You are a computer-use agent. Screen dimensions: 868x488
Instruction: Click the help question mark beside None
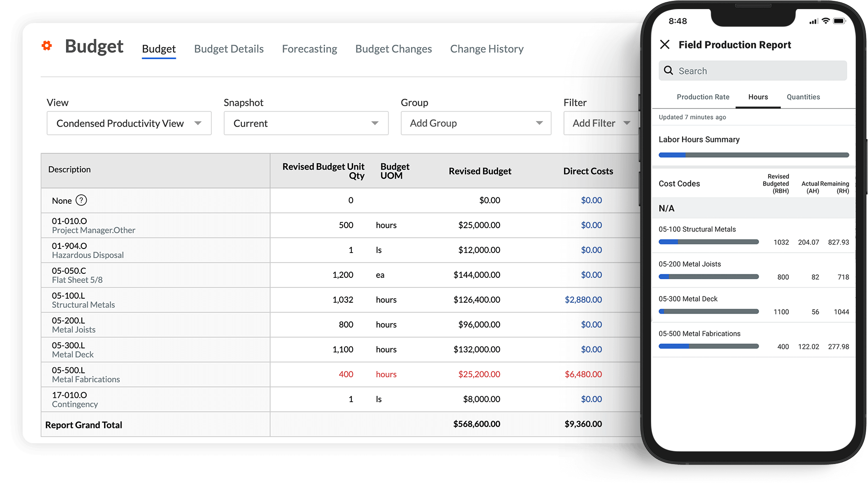coord(81,200)
